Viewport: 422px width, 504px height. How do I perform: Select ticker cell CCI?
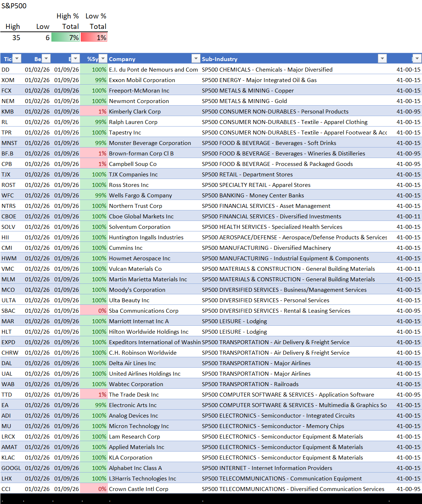pyautogui.click(x=11, y=489)
